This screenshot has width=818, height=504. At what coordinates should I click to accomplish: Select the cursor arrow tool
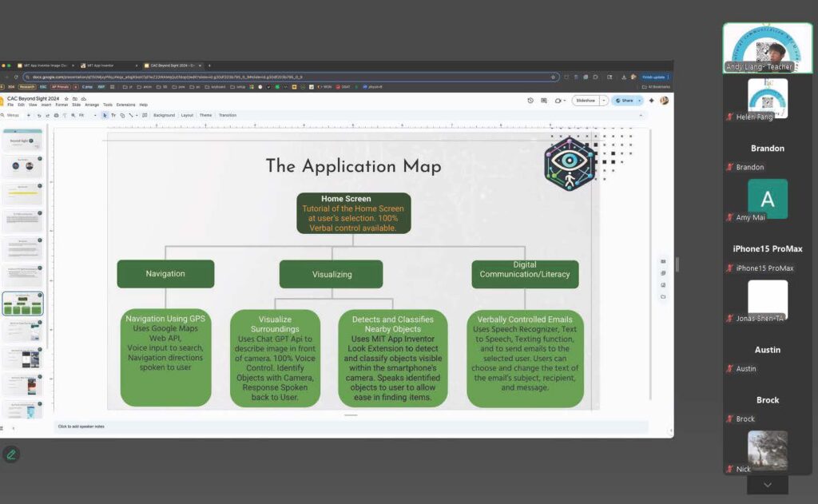coord(104,115)
